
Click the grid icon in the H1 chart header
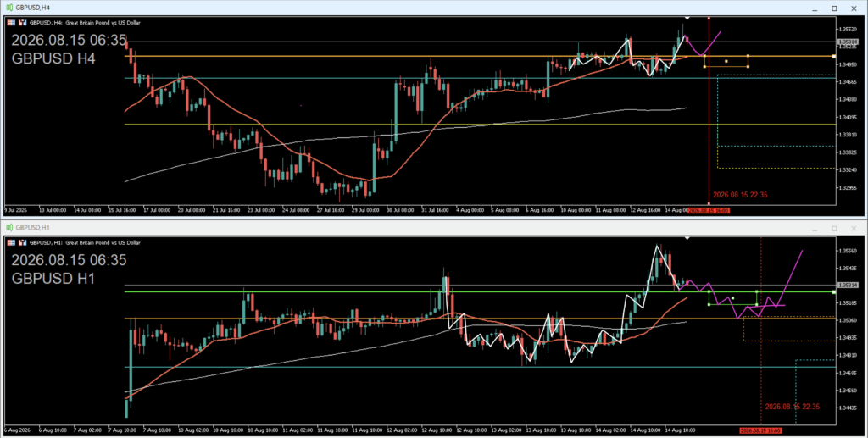point(11,243)
